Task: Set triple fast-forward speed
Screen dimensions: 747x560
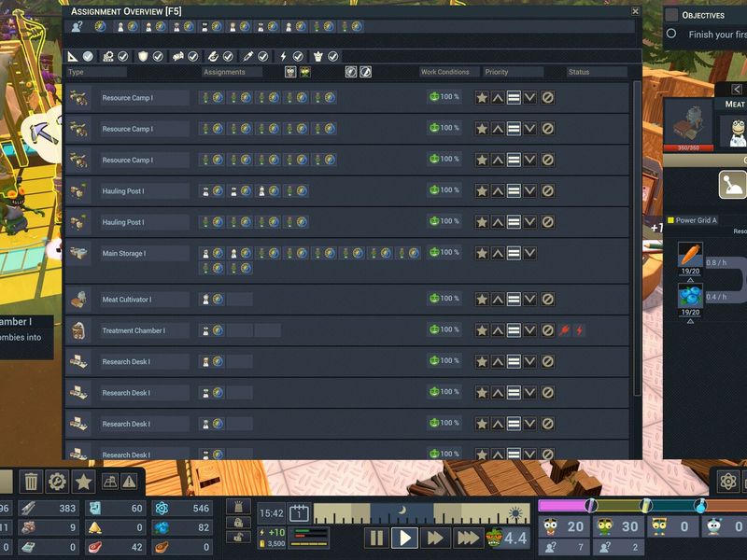Action: [468, 538]
